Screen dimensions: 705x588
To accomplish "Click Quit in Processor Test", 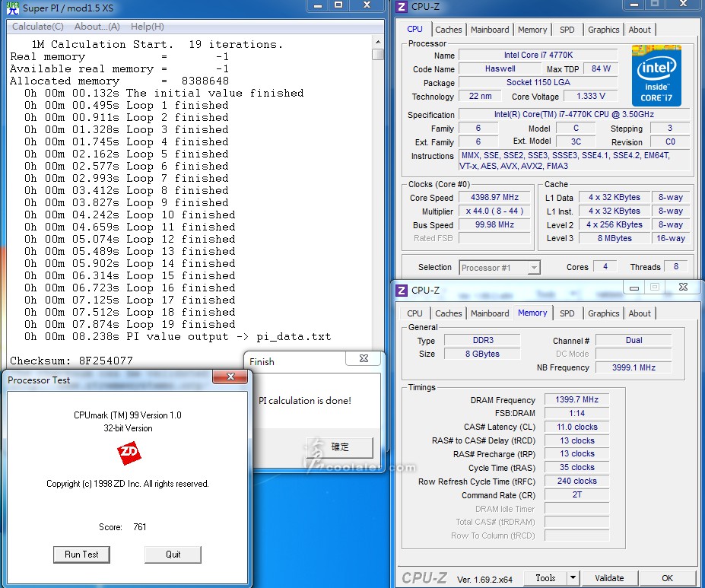I will pos(173,555).
